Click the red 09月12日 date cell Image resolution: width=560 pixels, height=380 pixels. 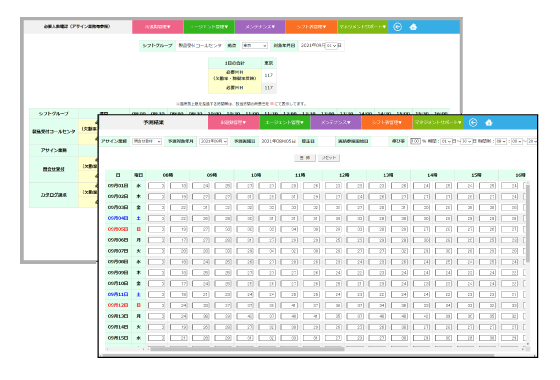coord(118,305)
